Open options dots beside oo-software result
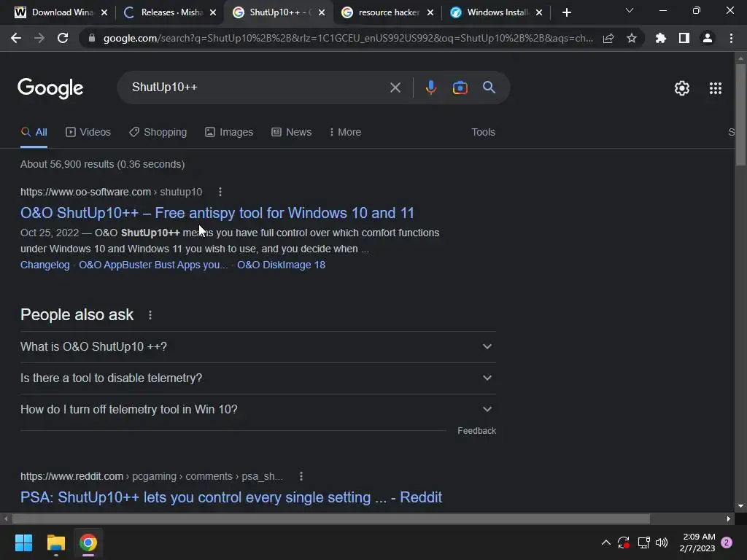This screenshot has width=747, height=560. [220, 192]
